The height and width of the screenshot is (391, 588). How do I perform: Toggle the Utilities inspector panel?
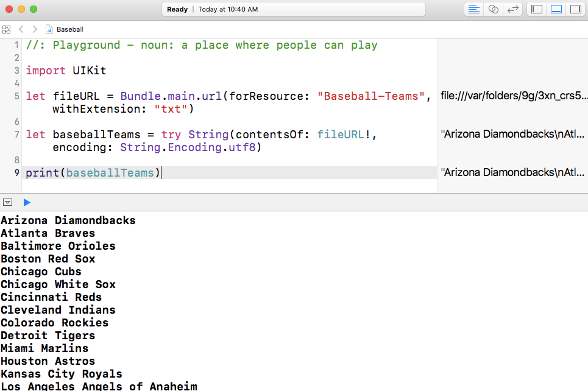click(x=575, y=9)
